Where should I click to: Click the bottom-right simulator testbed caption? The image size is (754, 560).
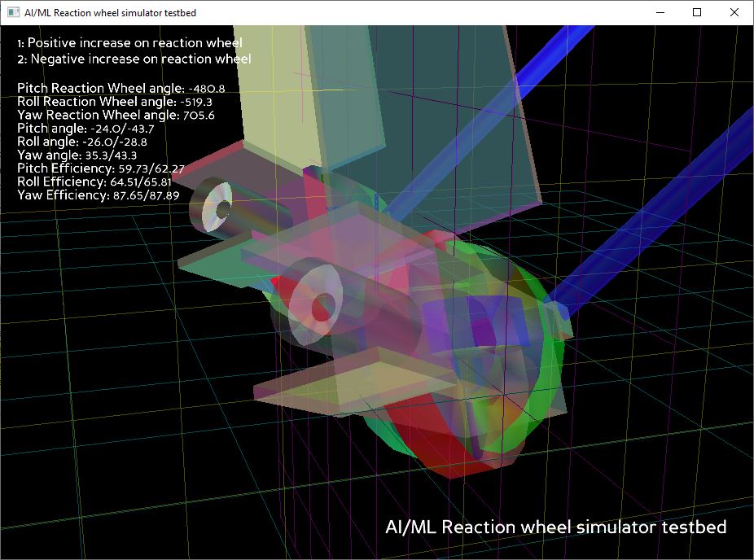555,527
